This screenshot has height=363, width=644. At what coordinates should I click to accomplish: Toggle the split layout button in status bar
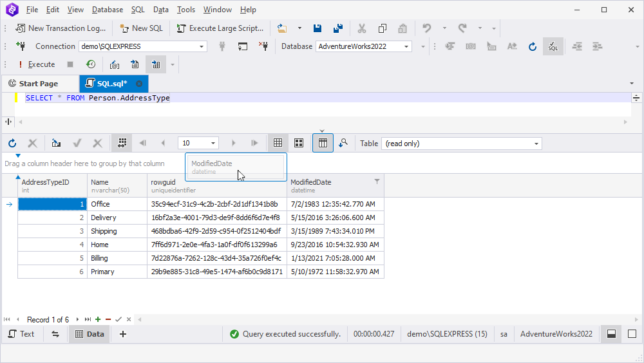612,334
